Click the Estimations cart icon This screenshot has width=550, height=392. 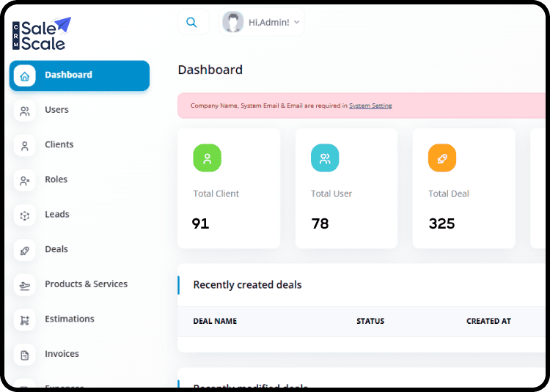click(x=25, y=320)
